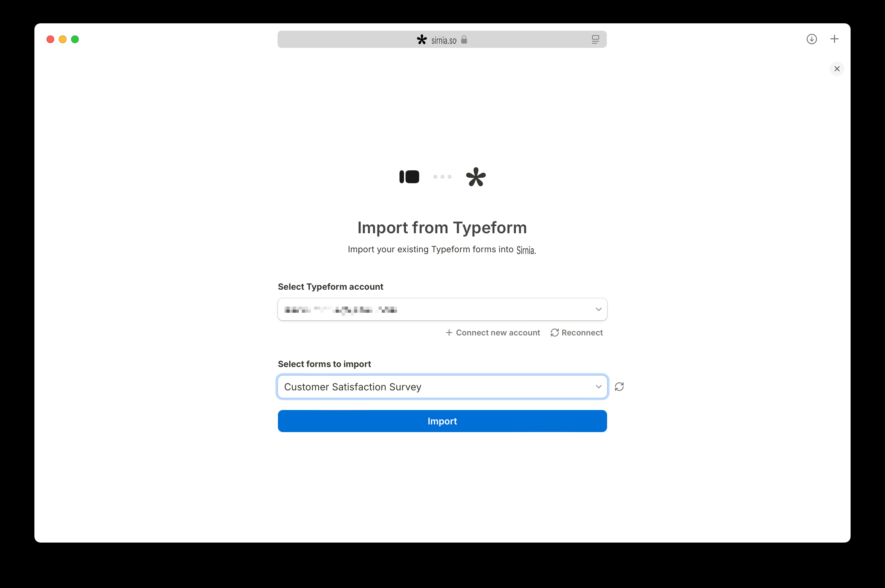The height and width of the screenshot is (588, 885).
Task: Open the Typeform account dropdown
Action: (x=442, y=309)
